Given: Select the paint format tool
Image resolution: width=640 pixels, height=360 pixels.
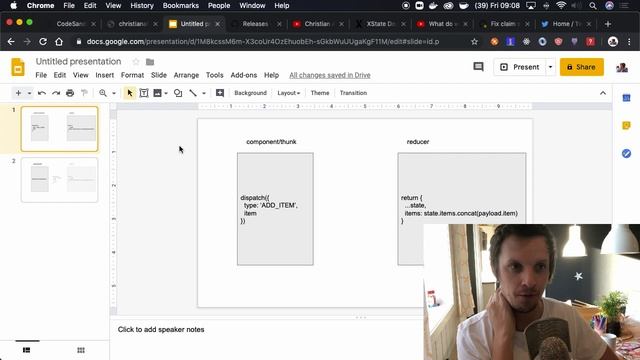Looking at the screenshot, I should 84,93.
